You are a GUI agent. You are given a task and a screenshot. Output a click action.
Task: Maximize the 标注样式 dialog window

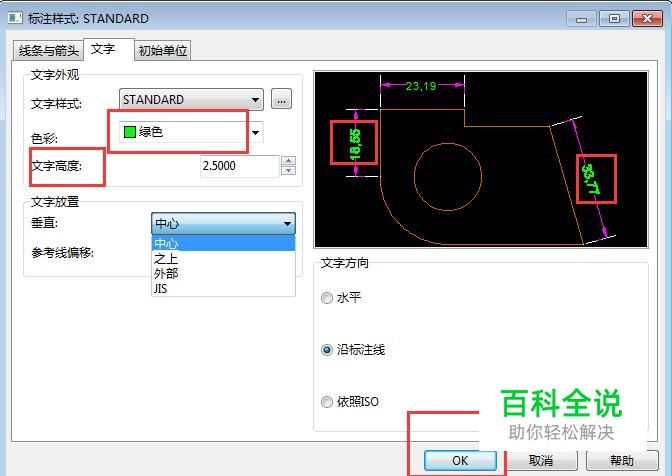point(614,19)
